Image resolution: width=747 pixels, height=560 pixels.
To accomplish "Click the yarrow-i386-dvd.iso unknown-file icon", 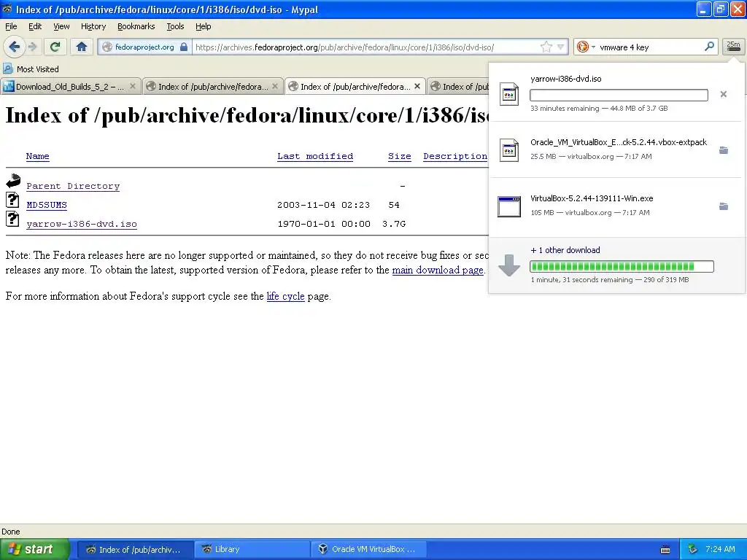I will (x=13, y=219).
